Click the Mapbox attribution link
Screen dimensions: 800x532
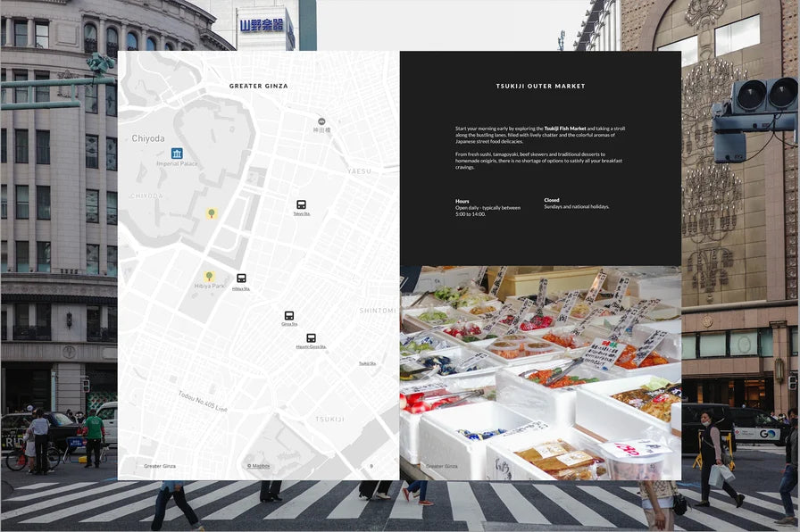tap(259, 466)
